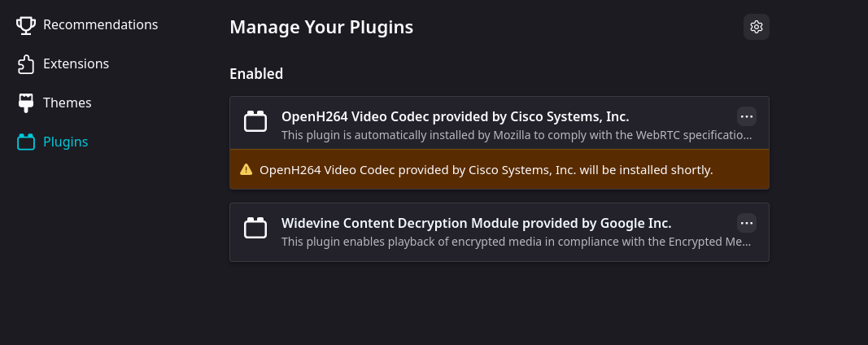Click the 'will be installed shortly' warning message
Screen dimensions: 868x345
click(486, 170)
